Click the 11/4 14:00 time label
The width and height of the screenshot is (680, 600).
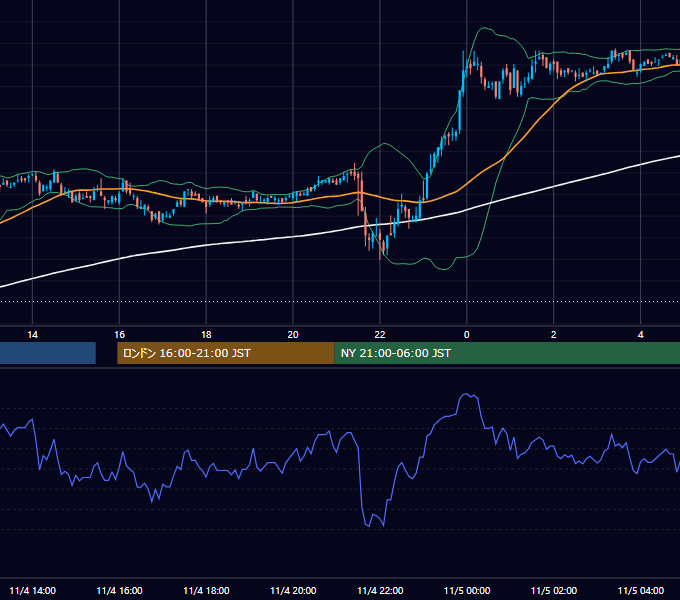33,590
